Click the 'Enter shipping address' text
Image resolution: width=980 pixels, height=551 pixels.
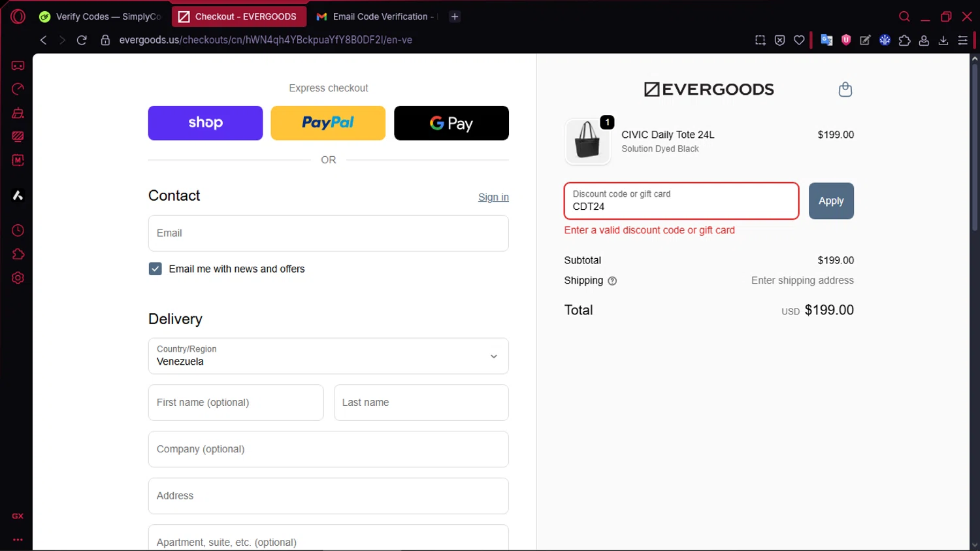(x=802, y=280)
